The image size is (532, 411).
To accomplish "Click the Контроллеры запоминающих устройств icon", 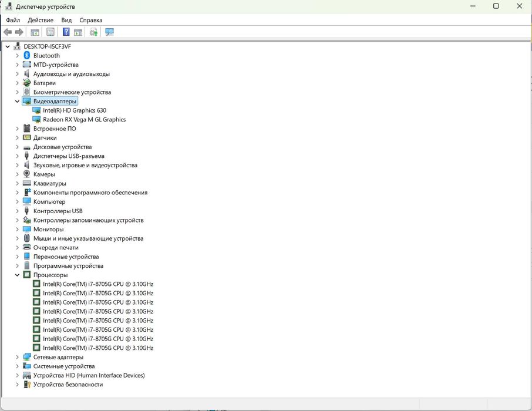I will 27,220.
